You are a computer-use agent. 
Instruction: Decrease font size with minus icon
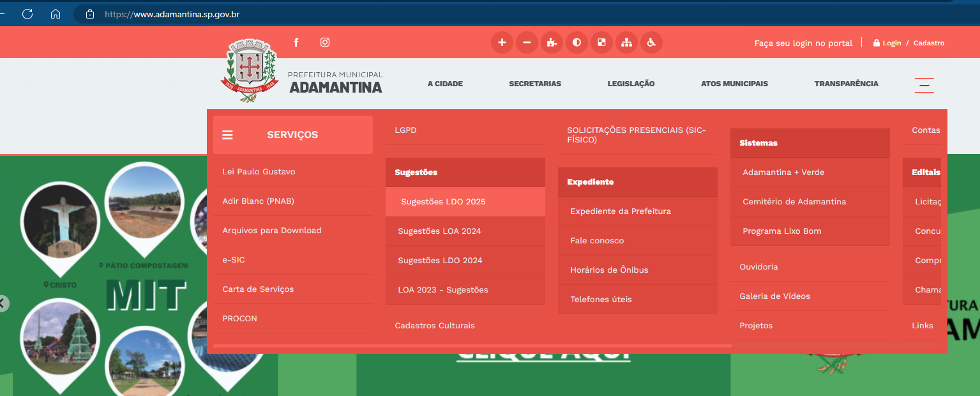tap(527, 43)
